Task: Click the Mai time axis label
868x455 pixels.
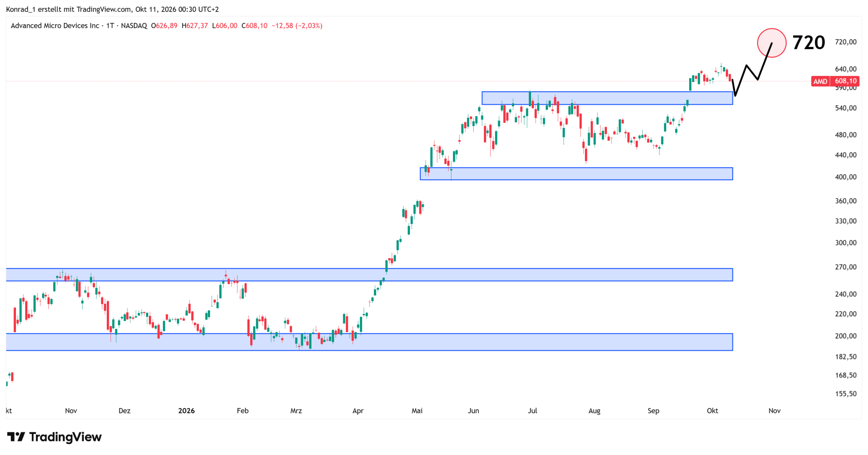Action: coord(417,411)
